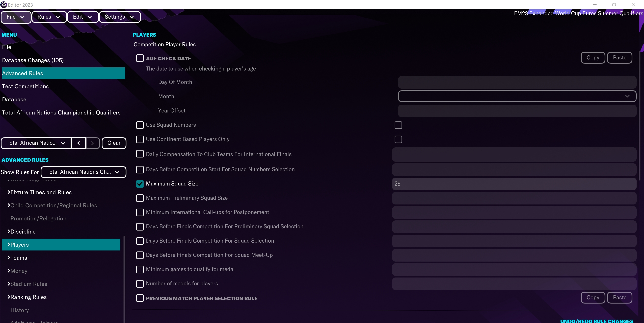Click the forward arrow navigation button
The height and width of the screenshot is (323, 644).
point(93,143)
